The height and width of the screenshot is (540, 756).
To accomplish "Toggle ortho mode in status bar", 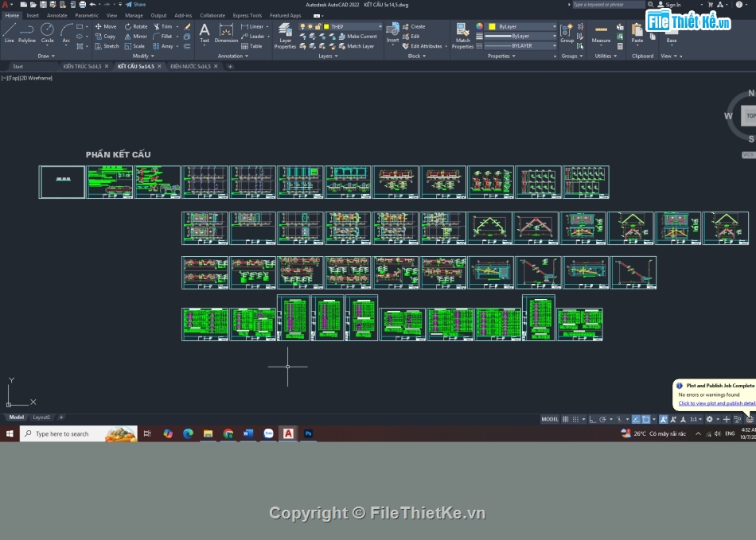I will [592, 419].
